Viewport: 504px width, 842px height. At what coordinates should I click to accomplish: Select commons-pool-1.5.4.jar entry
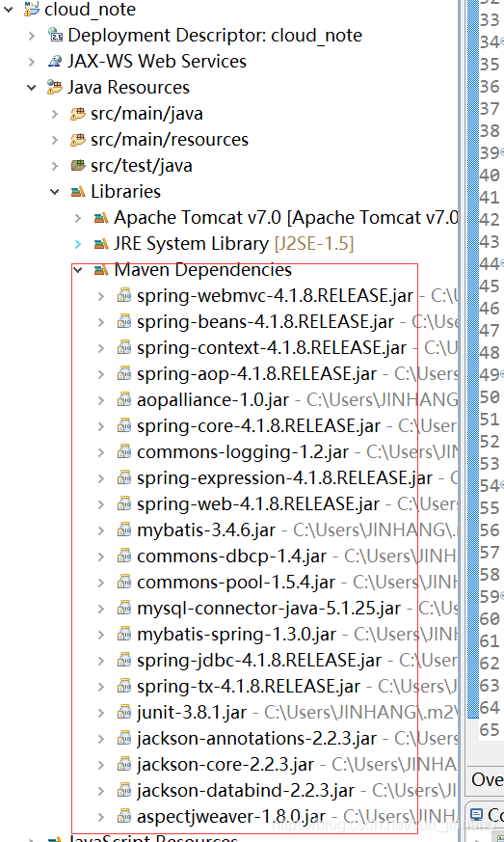tap(236, 583)
